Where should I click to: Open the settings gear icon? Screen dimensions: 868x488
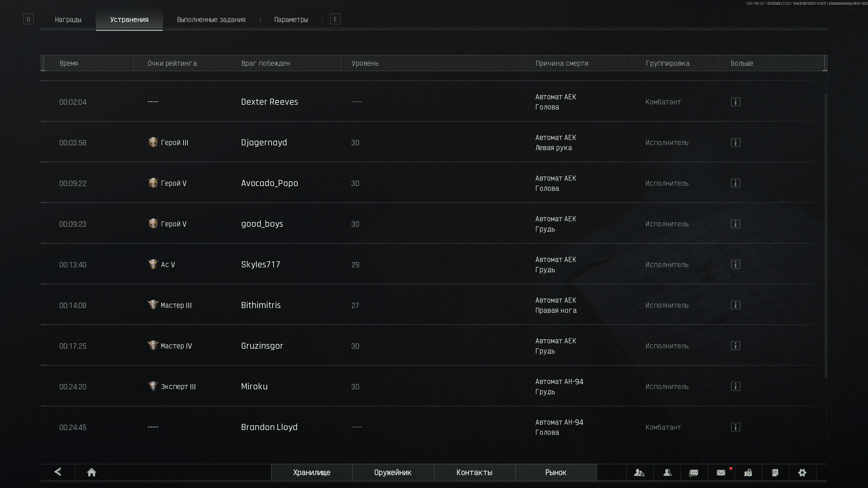(802, 472)
